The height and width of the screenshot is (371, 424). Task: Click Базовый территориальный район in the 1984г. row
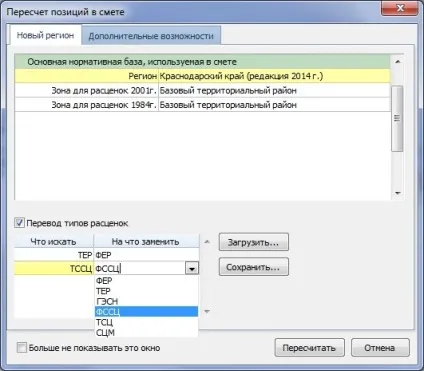274,105
